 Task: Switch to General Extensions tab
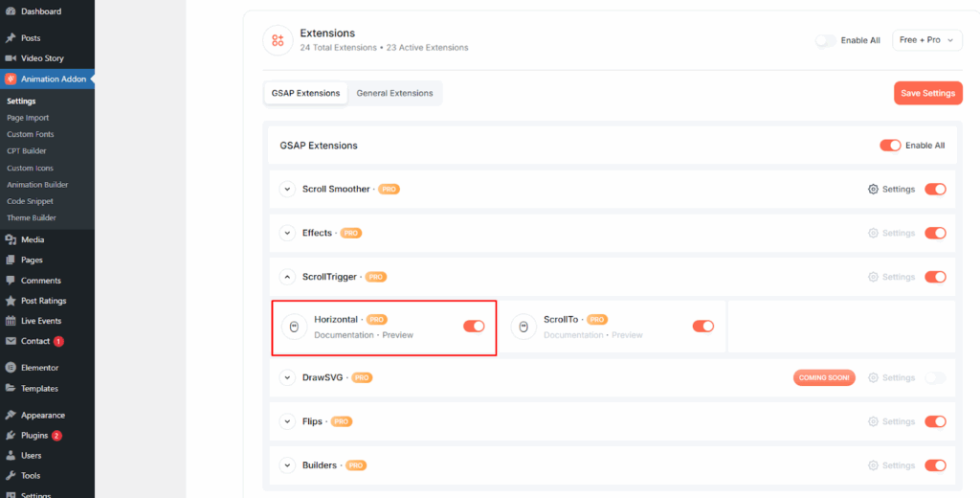[x=394, y=93]
